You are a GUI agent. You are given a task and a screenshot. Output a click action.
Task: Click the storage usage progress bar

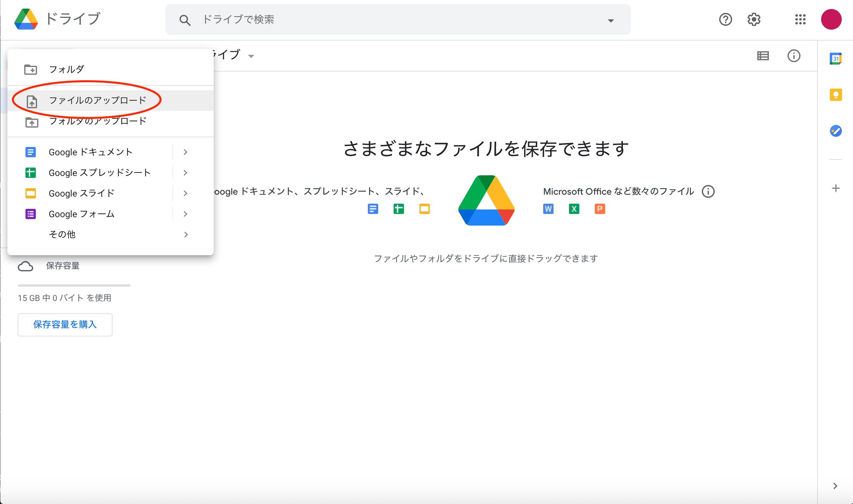pyautogui.click(x=74, y=286)
